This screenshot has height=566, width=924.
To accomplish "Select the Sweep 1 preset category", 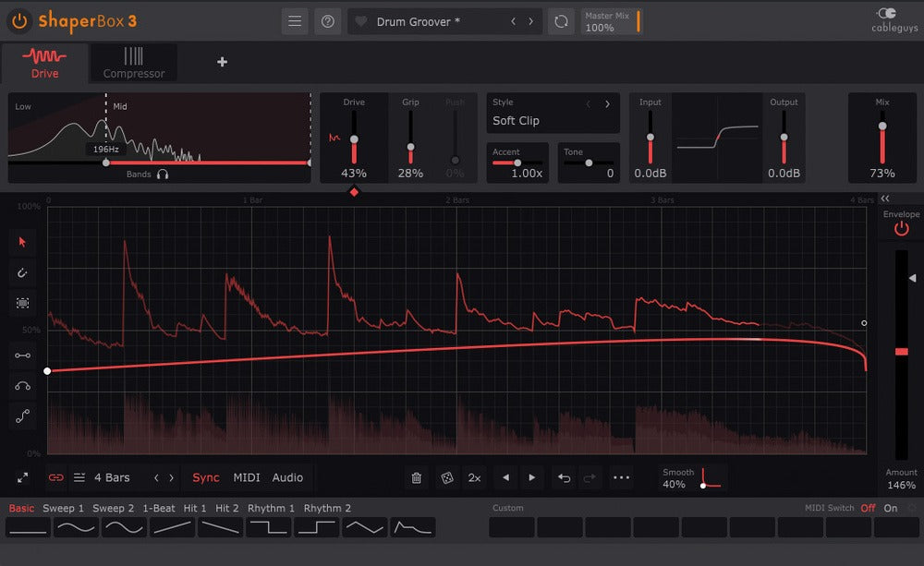I will tap(63, 508).
